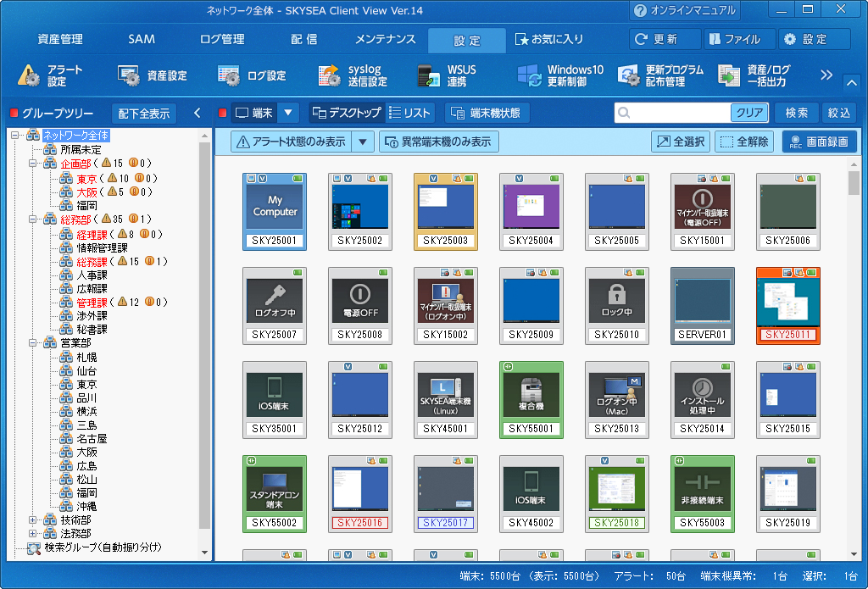
Task: Click 配下全表示 button
Action: point(144,114)
